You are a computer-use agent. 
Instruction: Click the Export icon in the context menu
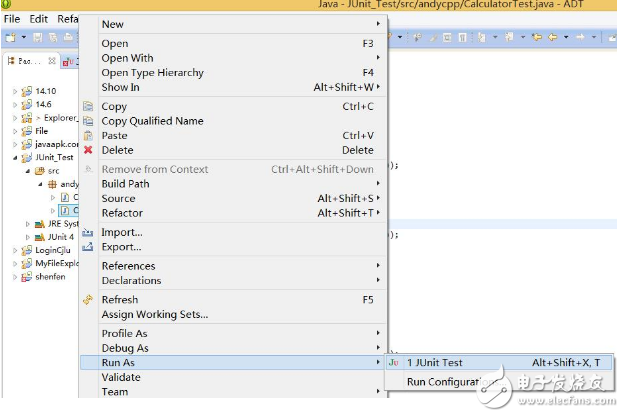click(x=88, y=246)
